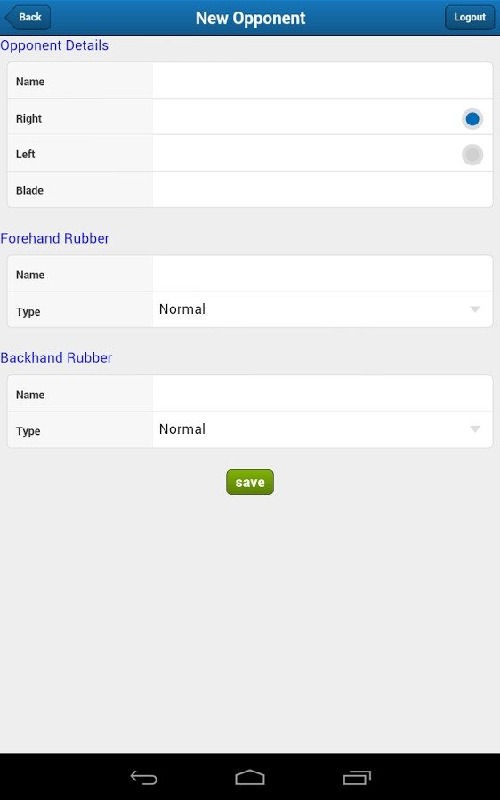Focus the opponent Name input field

[x=322, y=81]
